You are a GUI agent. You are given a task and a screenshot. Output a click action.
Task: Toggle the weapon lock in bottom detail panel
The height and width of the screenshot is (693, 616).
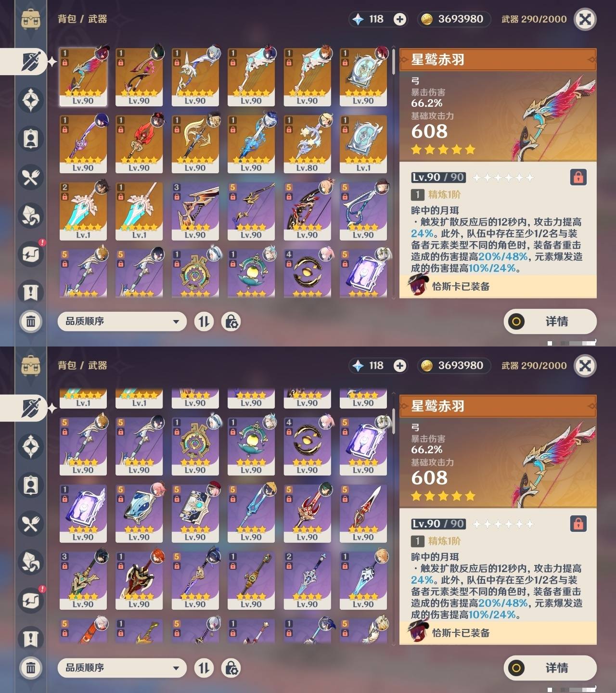click(x=578, y=524)
